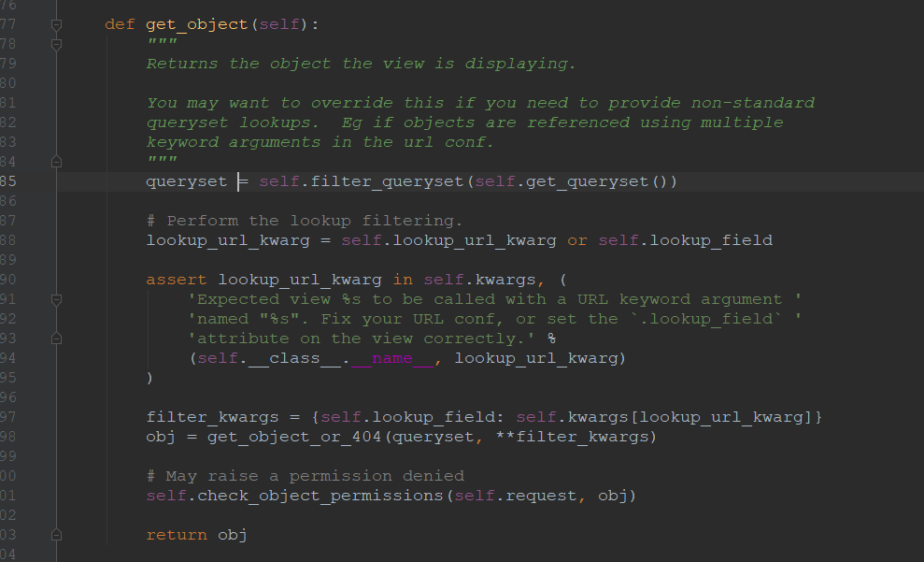924x562 pixels.
Task: Click 'keyword arguments in the url conf.' docstring line
Action: point(320,142)
